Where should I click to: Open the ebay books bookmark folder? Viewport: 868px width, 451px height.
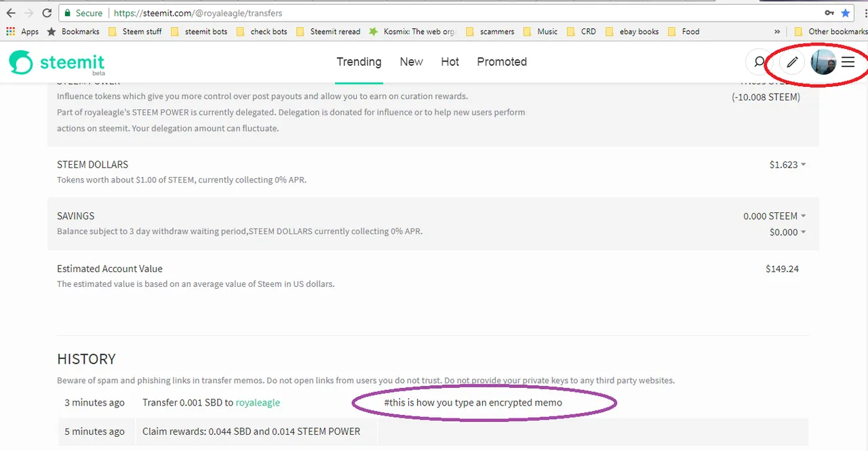tap(632, 31)
